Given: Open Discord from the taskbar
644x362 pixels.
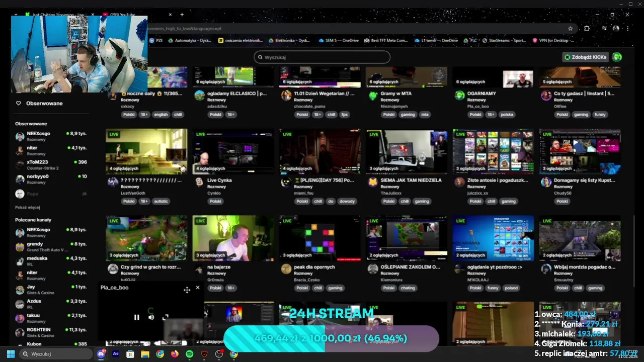Looking at the screenshot, I should (101, 354).
